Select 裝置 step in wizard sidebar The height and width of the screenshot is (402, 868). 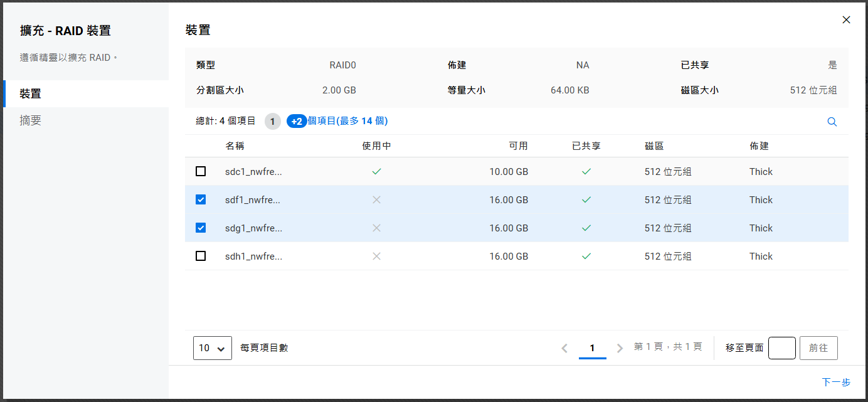30,93
